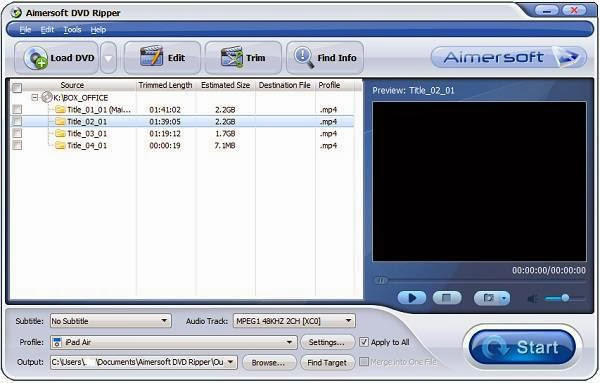Click the Merge into One File checkbox
The height and width of the screenshot is (383, 600).
[x=364, y=362]
